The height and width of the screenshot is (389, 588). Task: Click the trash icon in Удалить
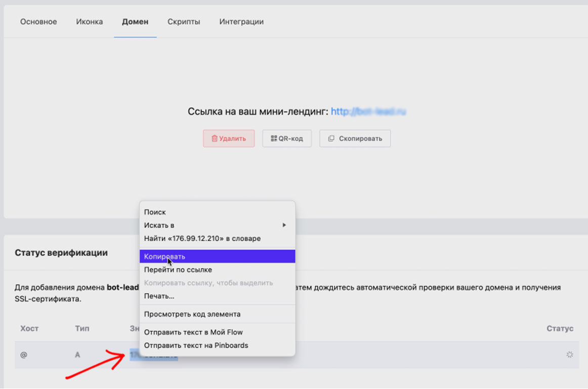pyautogui.click(x=215, y=139)
